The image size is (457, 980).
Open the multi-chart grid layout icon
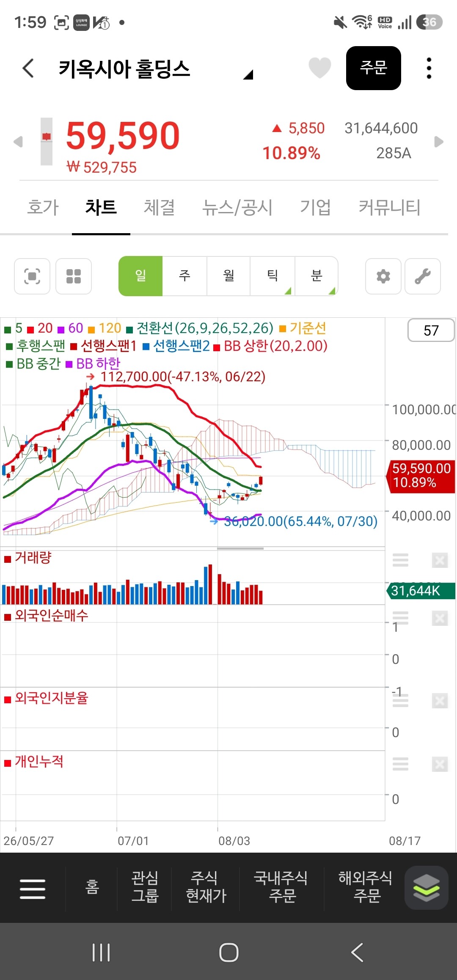click(x=74, y=276)
